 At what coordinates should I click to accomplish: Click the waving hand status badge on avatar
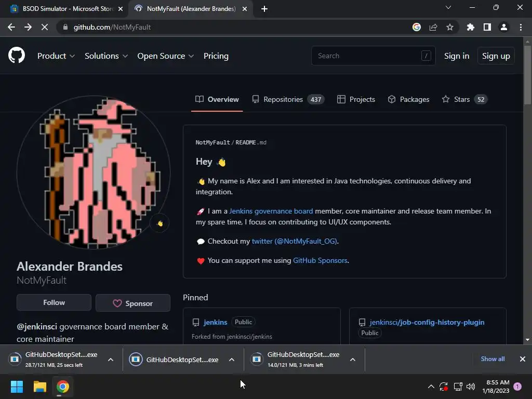pyautogui.click(x=160, y=223)
